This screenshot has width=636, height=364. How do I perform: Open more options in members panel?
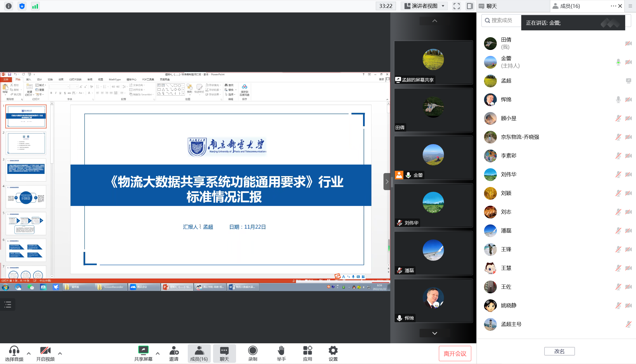[x=613, y=6]
